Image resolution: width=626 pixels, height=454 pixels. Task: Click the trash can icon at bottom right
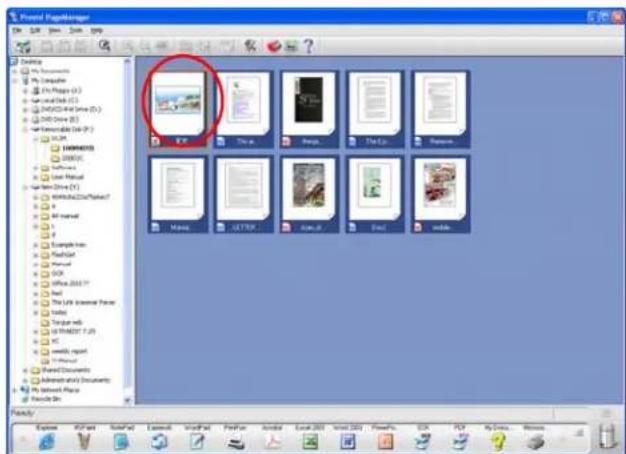point(606,436)
